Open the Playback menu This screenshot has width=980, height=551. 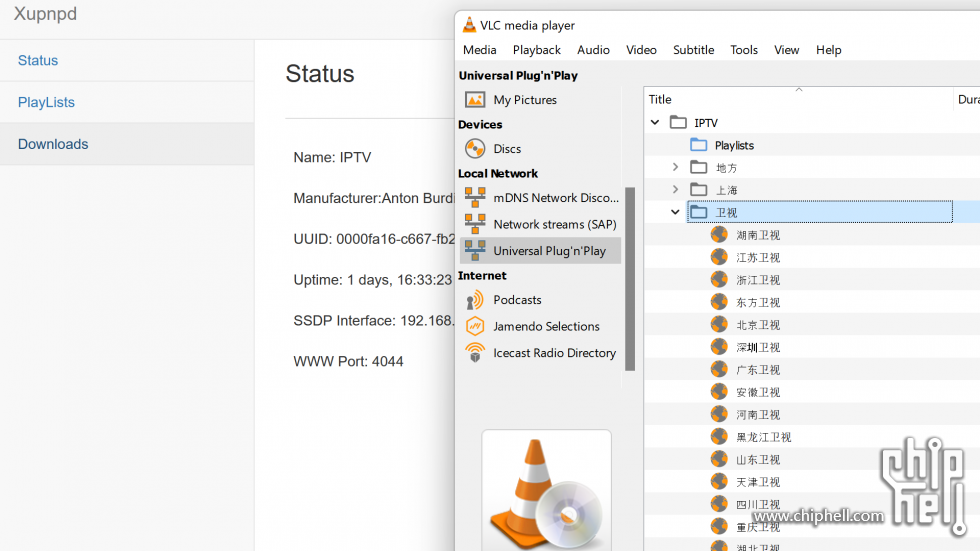pos(537,50)
